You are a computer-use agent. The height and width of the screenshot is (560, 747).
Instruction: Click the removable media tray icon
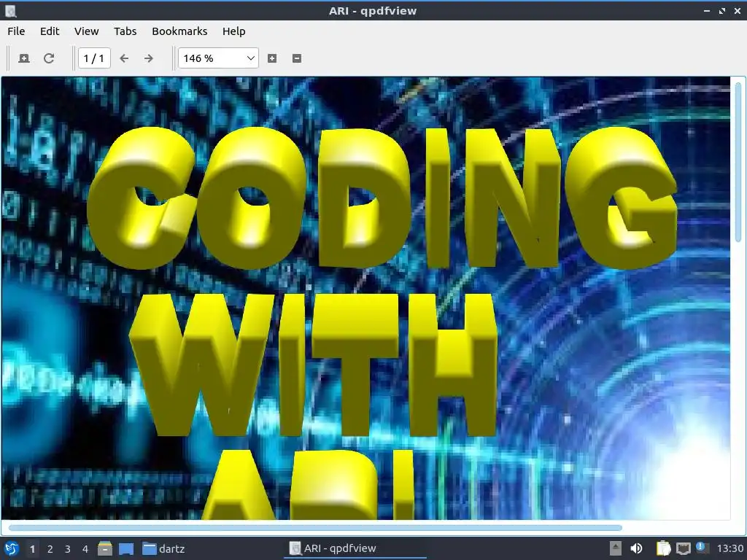(x=616, y=548)
